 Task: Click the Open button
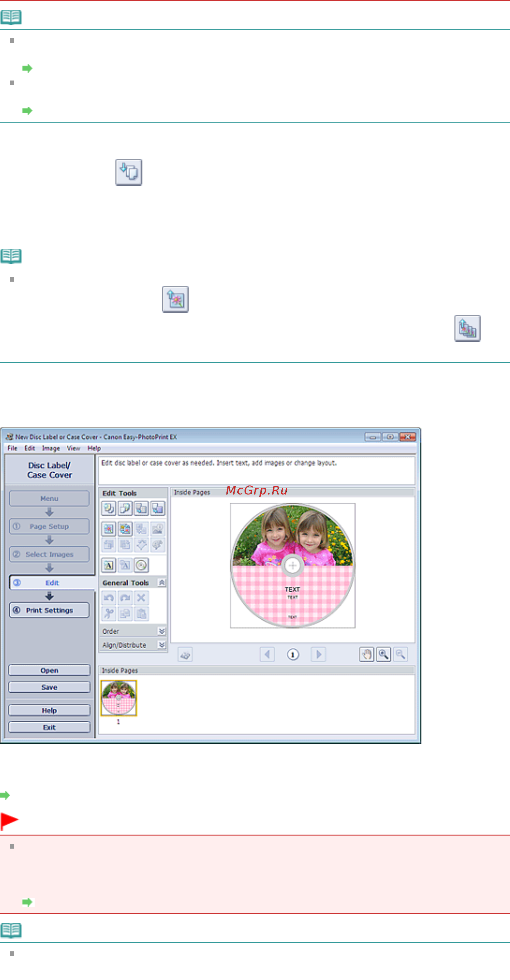49,670
